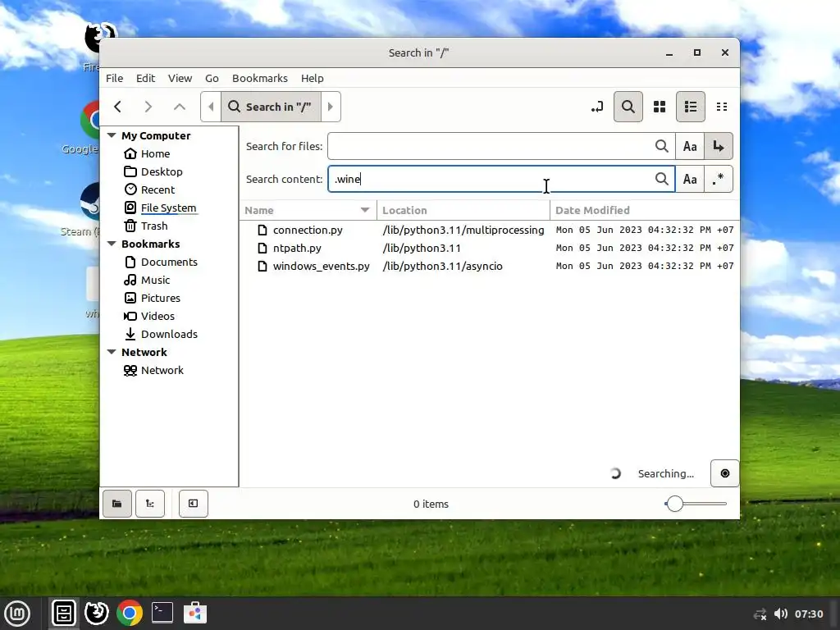Open Desktop in the sidebar
The width and height of the screenshot is (840, 630).
coord(162,171)
